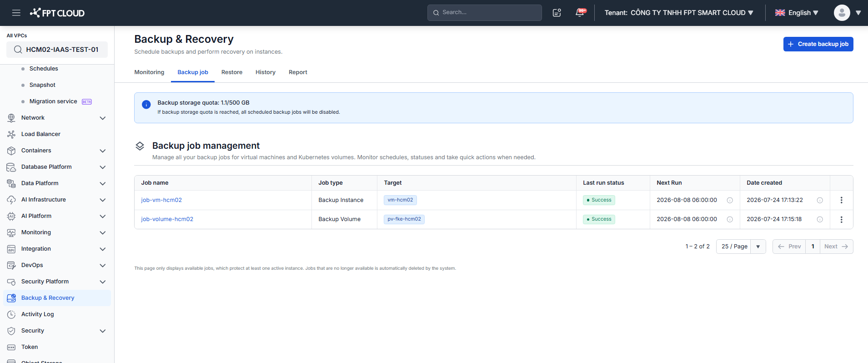868x363 pixels.
Task: Open the notifications bell icon
Action: (x=580, y=12)
